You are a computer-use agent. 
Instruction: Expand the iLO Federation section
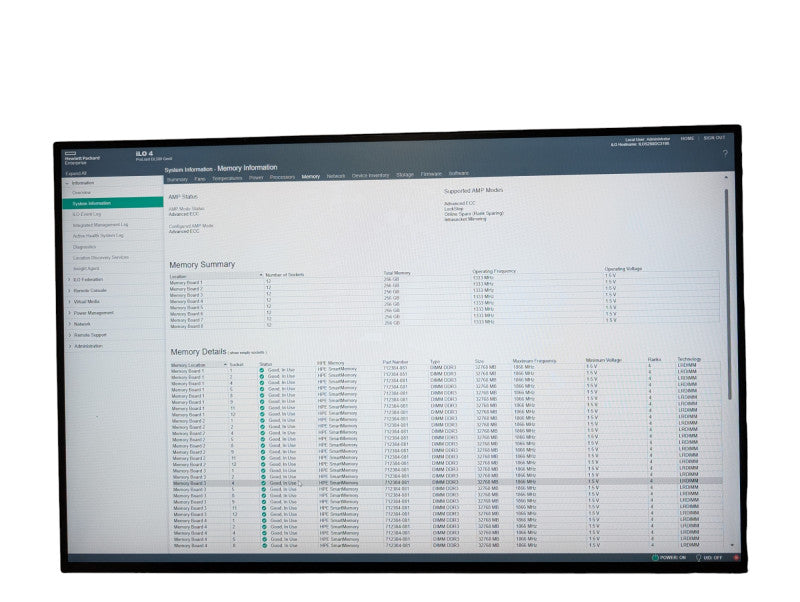69,280
